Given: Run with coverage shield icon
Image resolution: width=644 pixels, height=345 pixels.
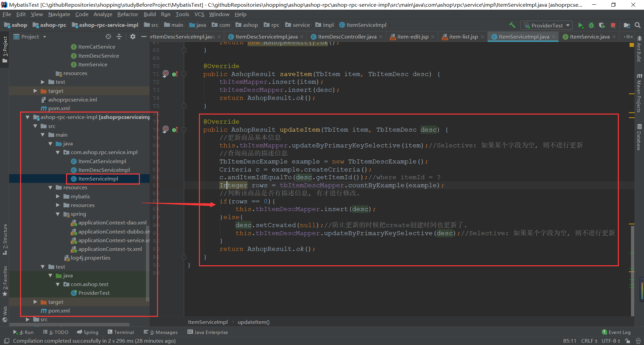Looking at the screenshot, I should tap(602, 25).
